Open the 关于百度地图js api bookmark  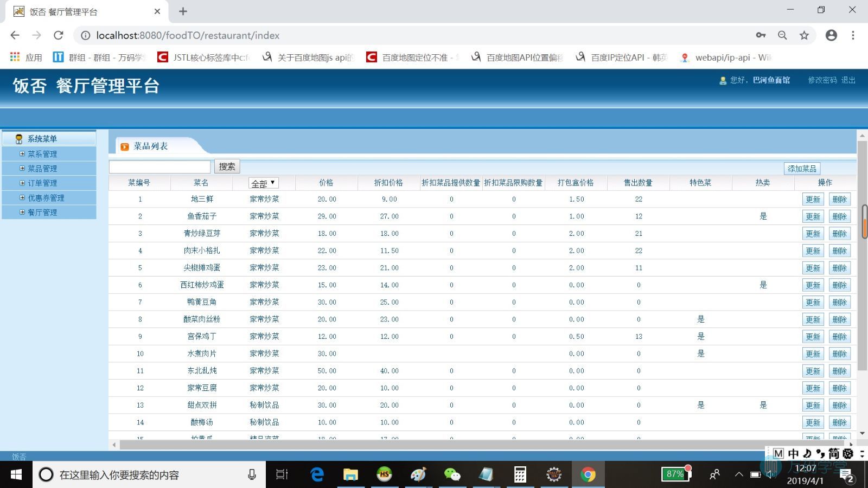pos(308,57)
